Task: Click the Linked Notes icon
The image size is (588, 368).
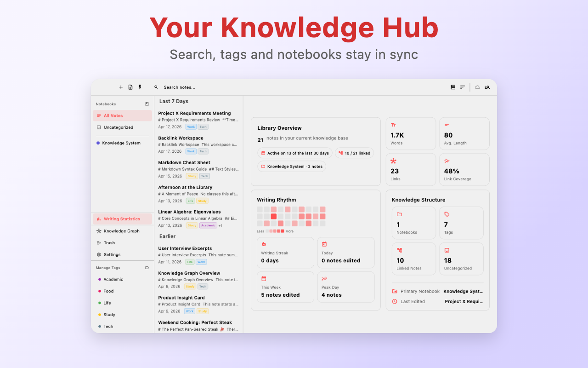Action: [x=399, y=250]
